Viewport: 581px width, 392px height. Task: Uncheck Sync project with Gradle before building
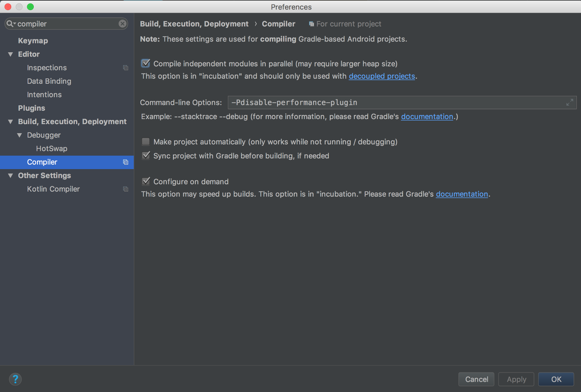(x=146, y=156)
